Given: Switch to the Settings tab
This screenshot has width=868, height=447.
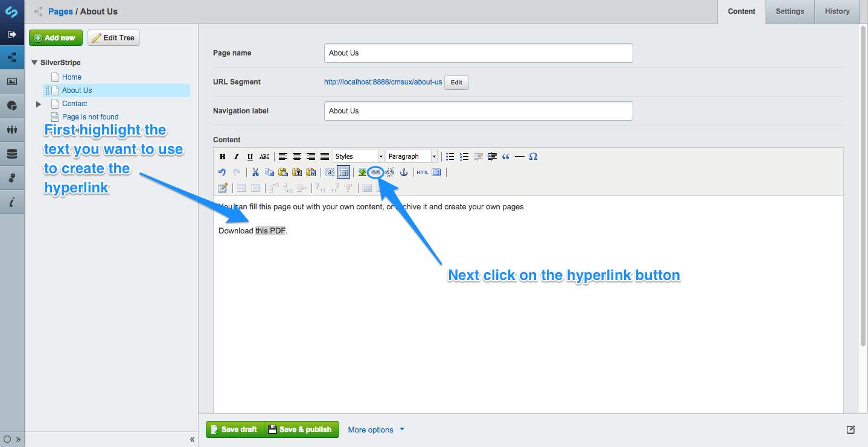Looking at the screenshot, I should 790,11.
